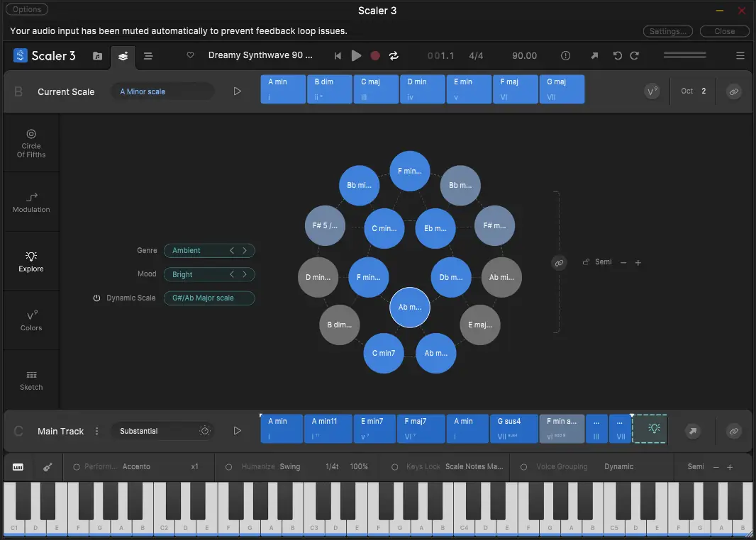This screenshot has height=540, width=756.
Task: Open the Sketch section
Action: coord(30,380)
